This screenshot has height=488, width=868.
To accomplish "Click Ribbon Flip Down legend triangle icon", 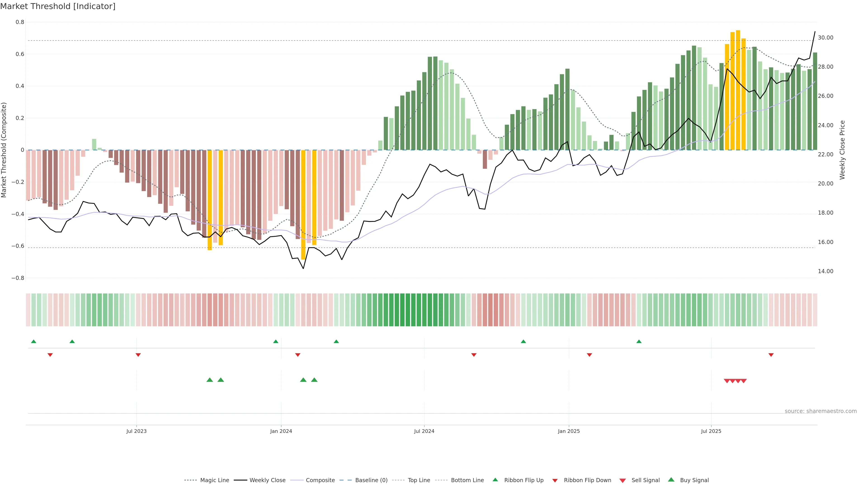I will (x=555, y=480).
